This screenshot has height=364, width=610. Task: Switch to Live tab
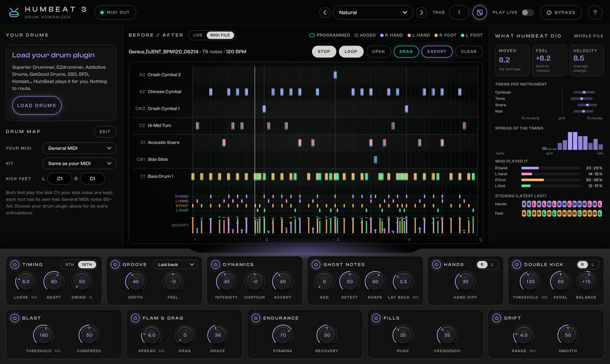[198, 35]
